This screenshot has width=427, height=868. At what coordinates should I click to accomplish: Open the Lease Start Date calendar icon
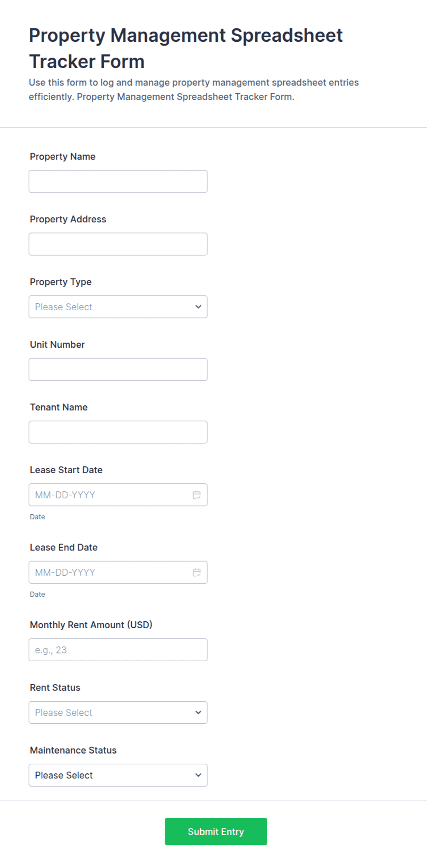pyautogui.click(x=197, y=495)
